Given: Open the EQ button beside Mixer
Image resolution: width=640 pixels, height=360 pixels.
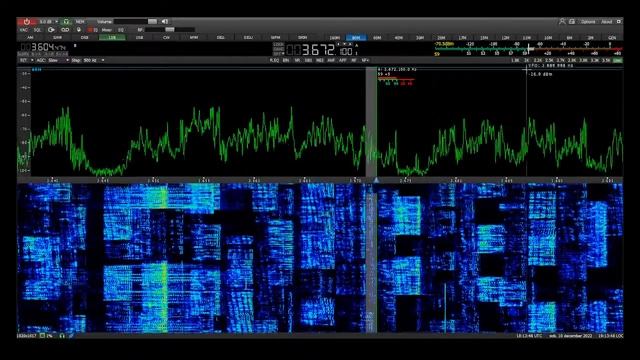Looking at the screenshot, I should coord(121,30).
